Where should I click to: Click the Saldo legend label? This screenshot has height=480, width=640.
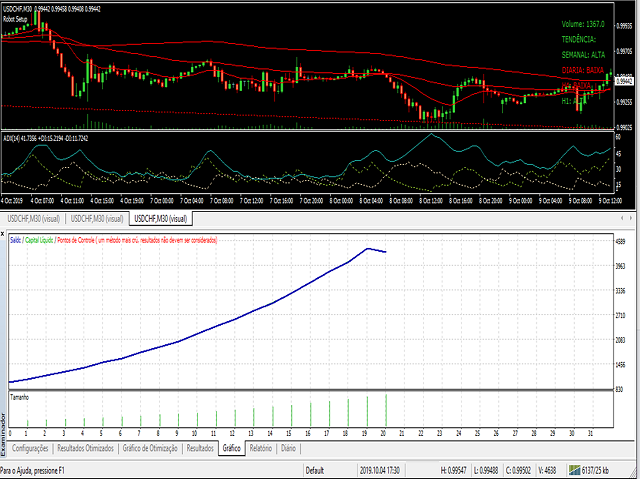(x=16, y=240)
